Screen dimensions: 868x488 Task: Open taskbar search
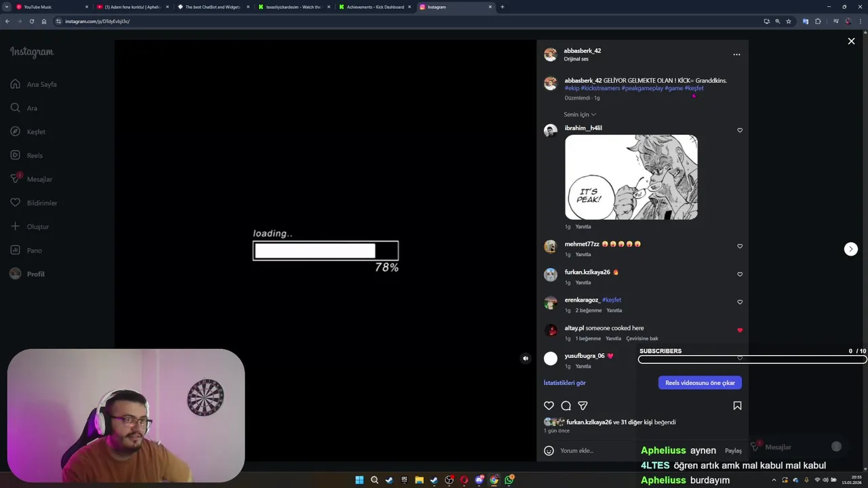[x=374, y=480]
